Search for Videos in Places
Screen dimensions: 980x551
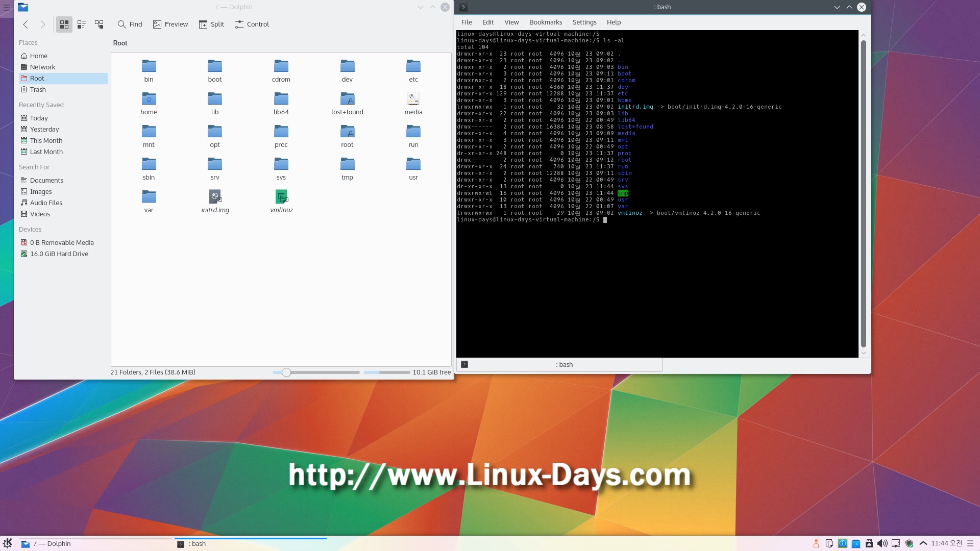[x=63, y=214]
